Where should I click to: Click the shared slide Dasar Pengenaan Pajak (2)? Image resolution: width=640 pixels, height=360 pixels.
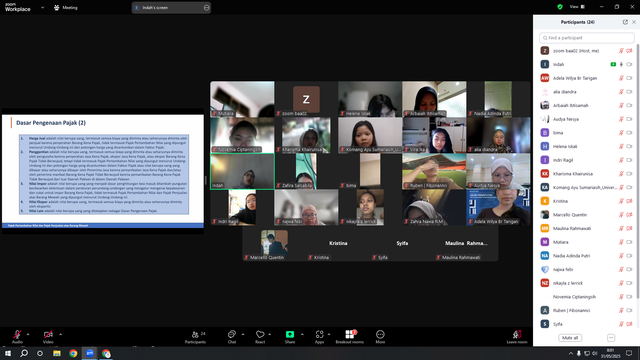click(x=103, y=171)
